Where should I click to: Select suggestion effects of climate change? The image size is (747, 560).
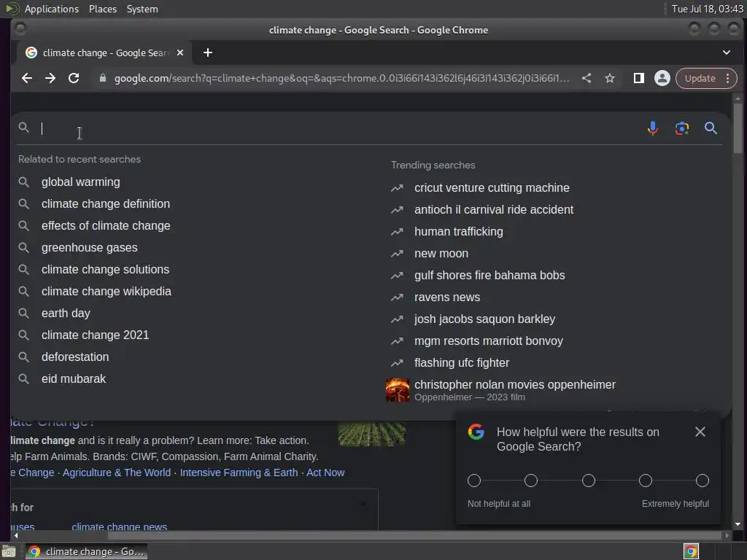coord(106,226)
